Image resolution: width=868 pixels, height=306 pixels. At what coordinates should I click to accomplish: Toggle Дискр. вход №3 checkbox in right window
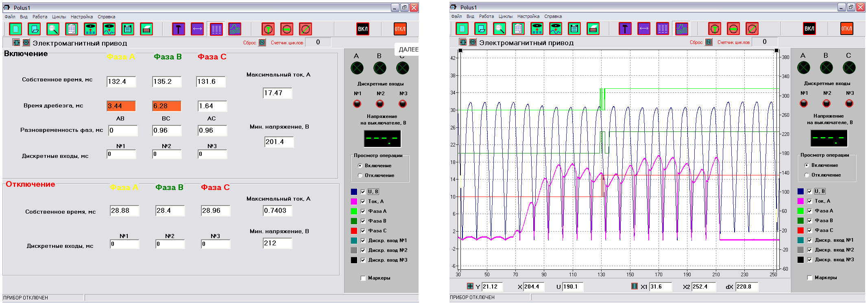(809, 260)
